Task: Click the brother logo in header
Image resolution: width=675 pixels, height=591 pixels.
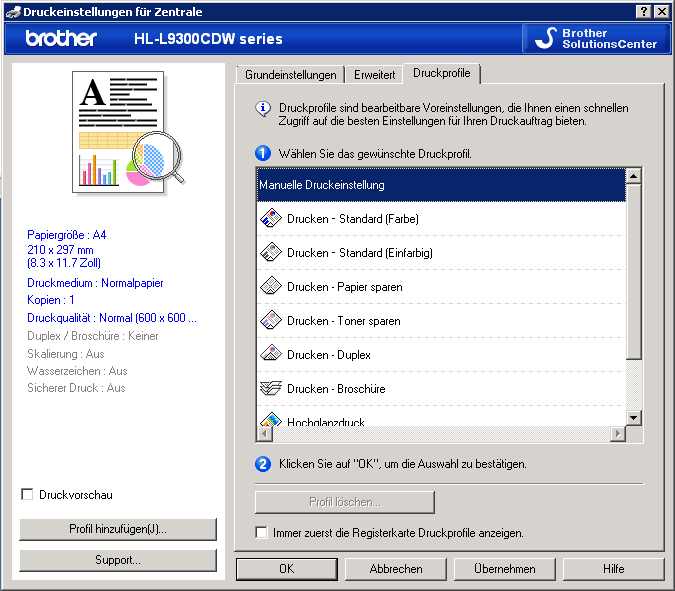Action: tap(61, 38)
